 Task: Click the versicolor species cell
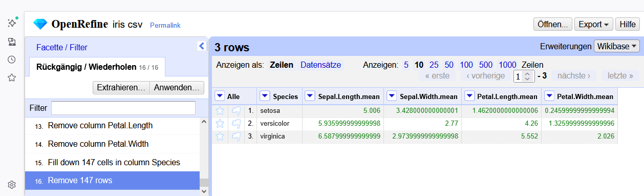click(280, 123)
